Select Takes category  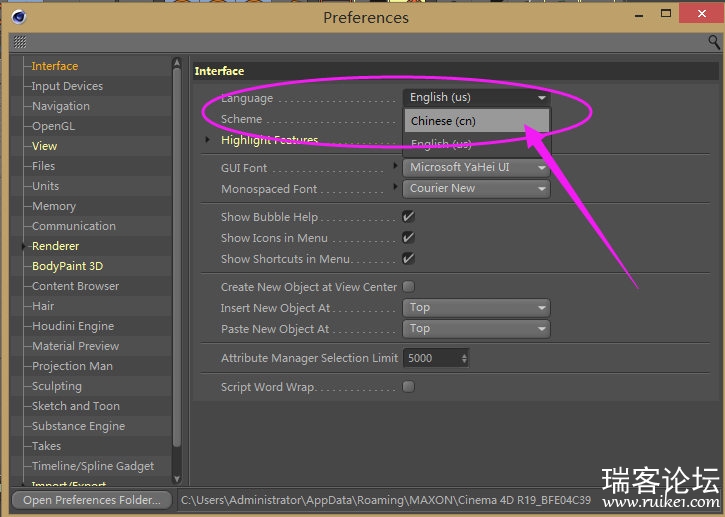tap(46, 446)
